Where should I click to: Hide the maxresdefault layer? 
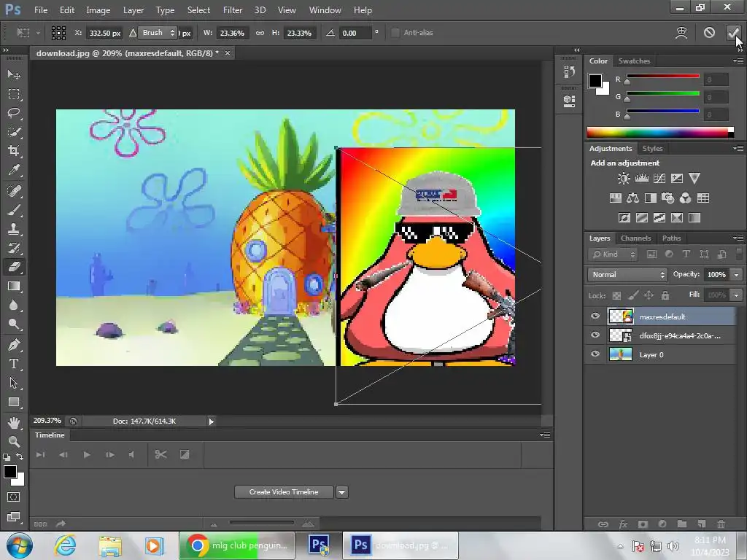pyautogui.click(x=595, y=316)
